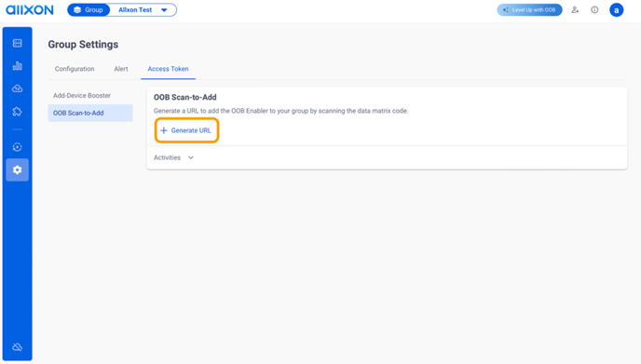
Task: Click the Level Up with OOB button
Action: (529, 10)
